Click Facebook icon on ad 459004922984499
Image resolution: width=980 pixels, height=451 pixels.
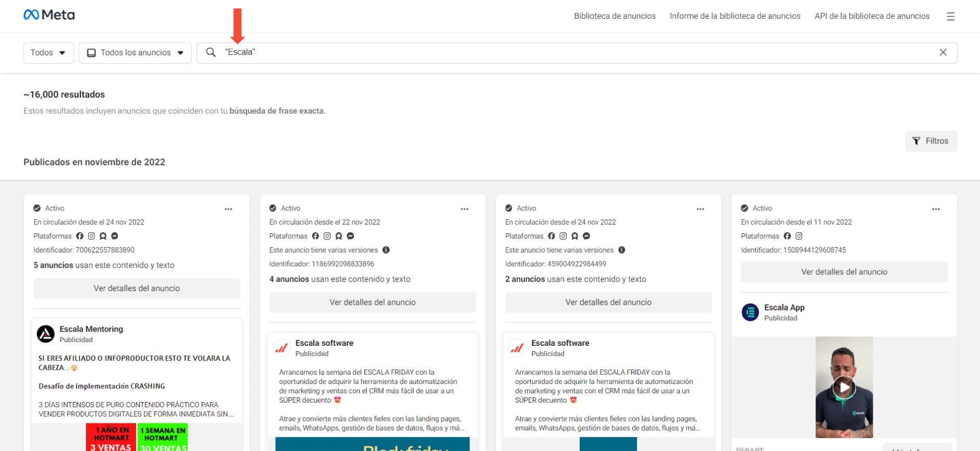click(552, 236)
